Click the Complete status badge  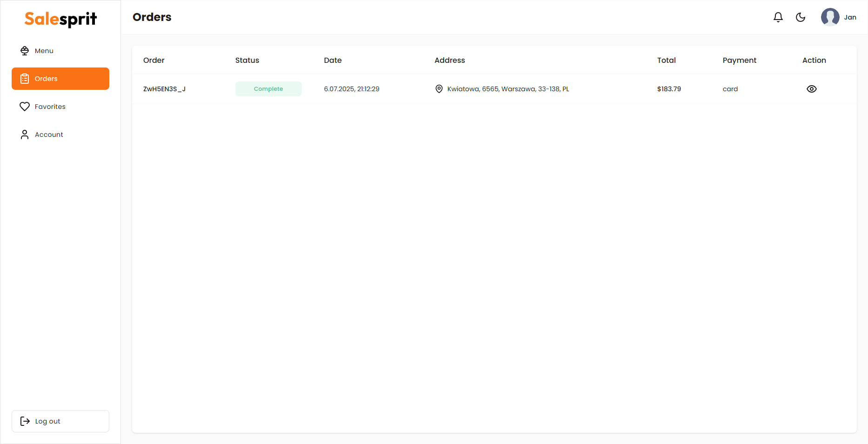(x=268, y=89)
